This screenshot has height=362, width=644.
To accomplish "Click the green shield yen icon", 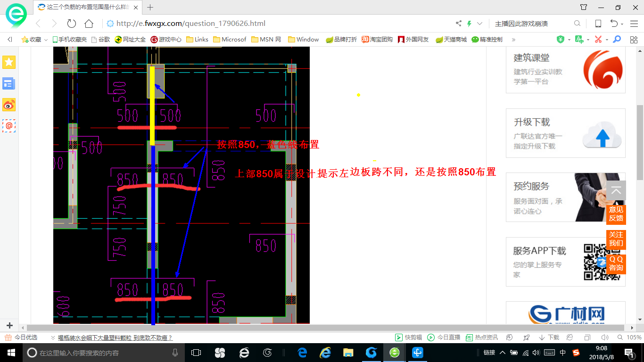I will 561,40.
